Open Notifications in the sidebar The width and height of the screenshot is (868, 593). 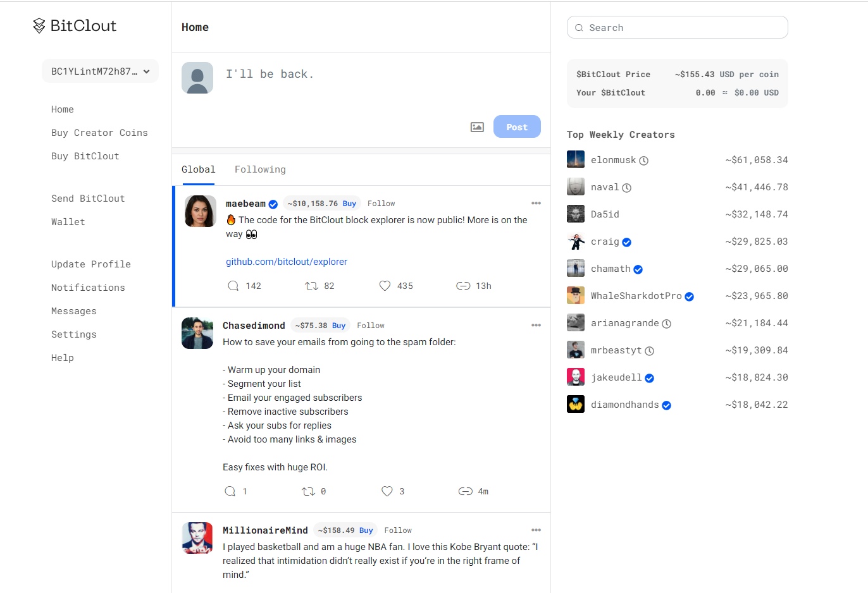pyautogui.click(x=88, y=288)
